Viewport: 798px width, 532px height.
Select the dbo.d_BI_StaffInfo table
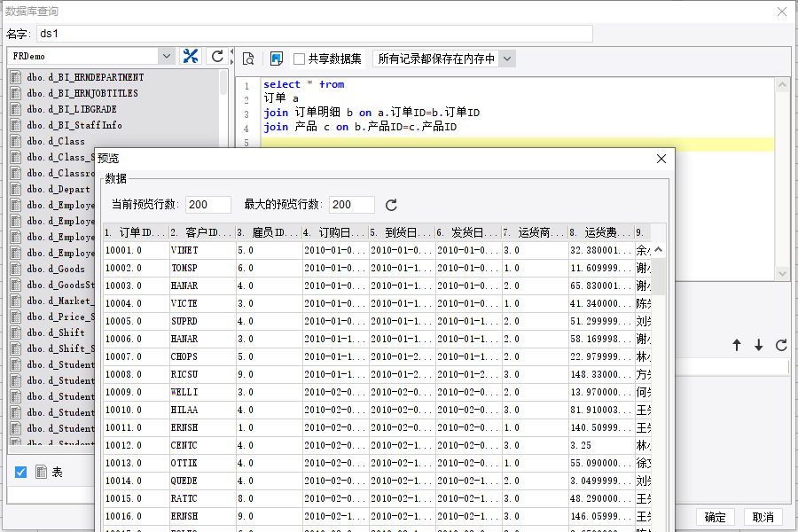74,125
